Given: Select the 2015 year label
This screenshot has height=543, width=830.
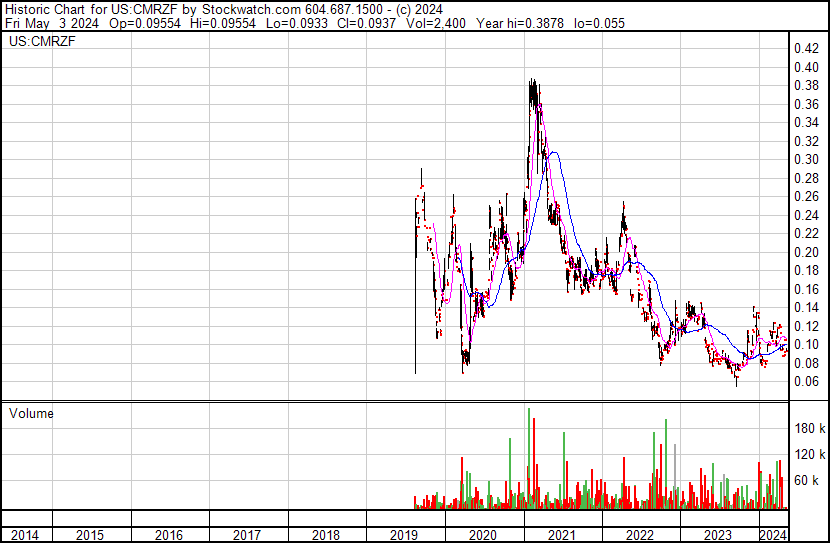Looking at the screenshot, I should [x=90, y=536].
